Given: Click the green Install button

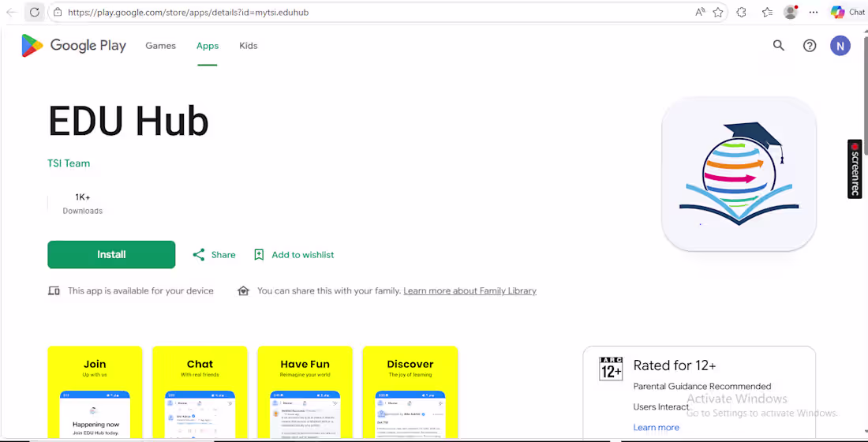Looking at the screenshot, I should point(111,255).
